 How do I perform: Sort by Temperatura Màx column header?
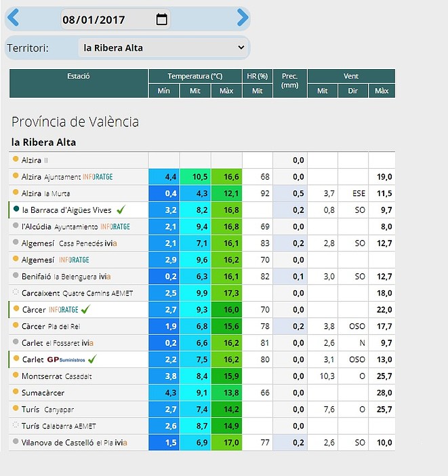click(226, 91)
